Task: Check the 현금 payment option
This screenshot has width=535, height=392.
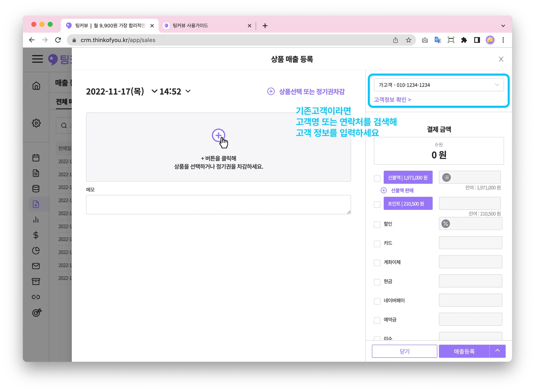Action: (x=377, y=282)
